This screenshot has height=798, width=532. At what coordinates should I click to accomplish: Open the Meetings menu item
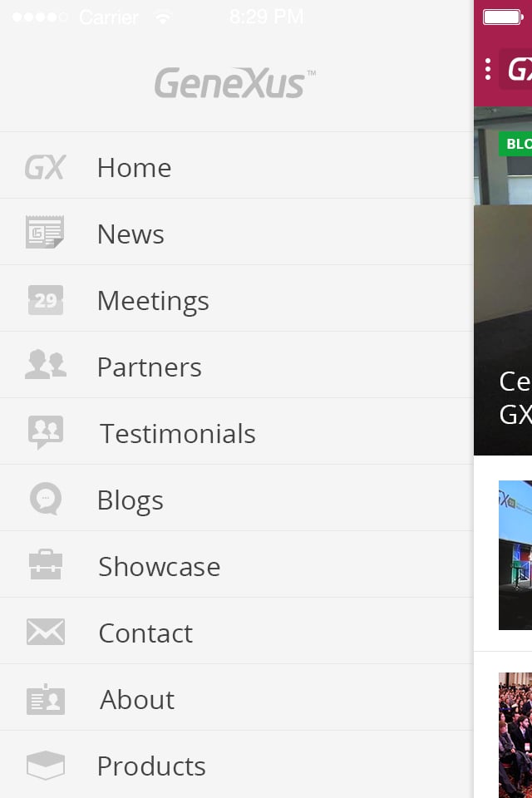coord(237,298)
